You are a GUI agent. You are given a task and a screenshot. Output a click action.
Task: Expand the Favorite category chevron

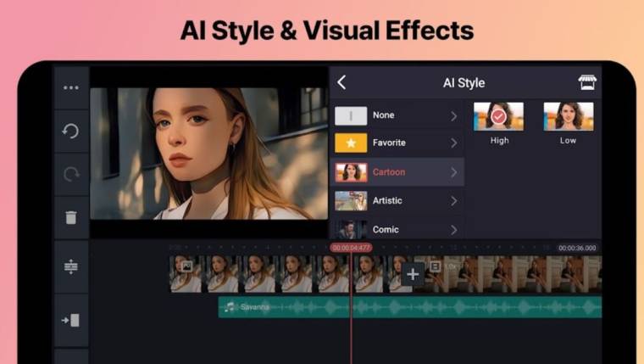pyautogui.click(x=454, y=143)
